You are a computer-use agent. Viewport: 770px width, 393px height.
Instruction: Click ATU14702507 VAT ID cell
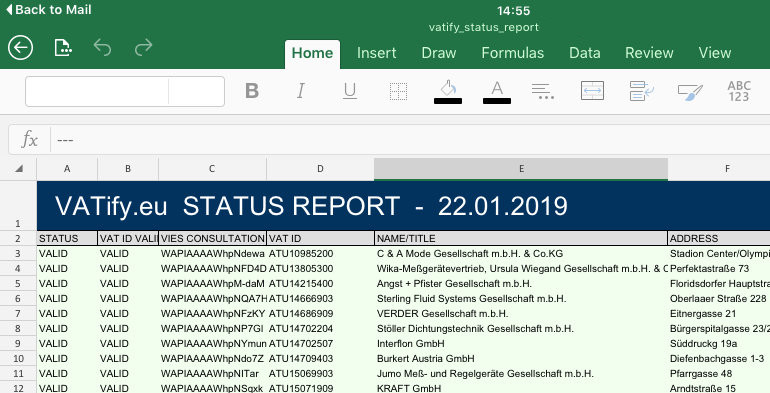coord(320,343)
